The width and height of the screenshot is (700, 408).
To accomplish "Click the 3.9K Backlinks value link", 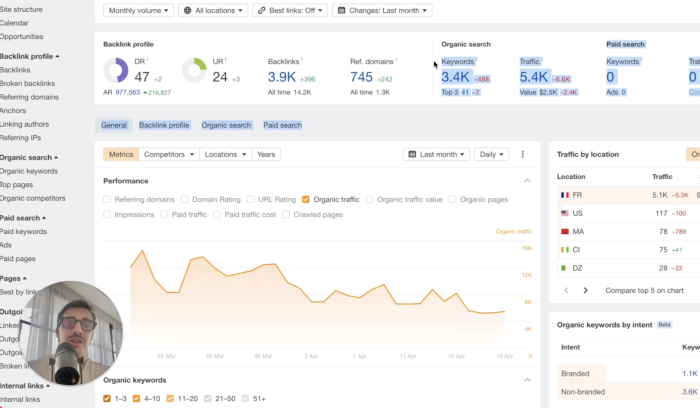I will click(x=282, y=77).
